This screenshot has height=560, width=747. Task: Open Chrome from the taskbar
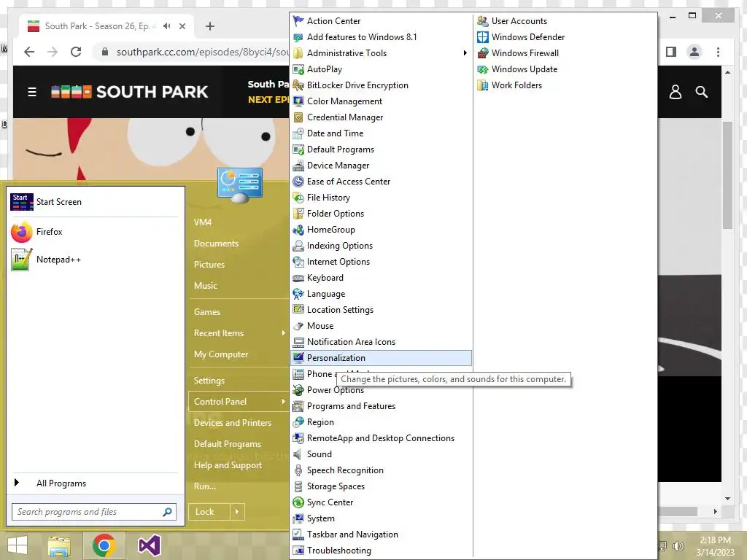tap(104, 545)
